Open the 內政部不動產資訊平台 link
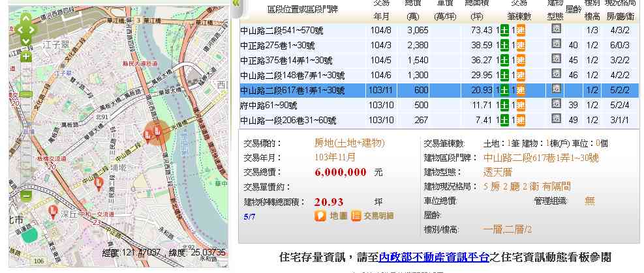Image resolution: width=644 pixels, height=273 pixels. 434,257
